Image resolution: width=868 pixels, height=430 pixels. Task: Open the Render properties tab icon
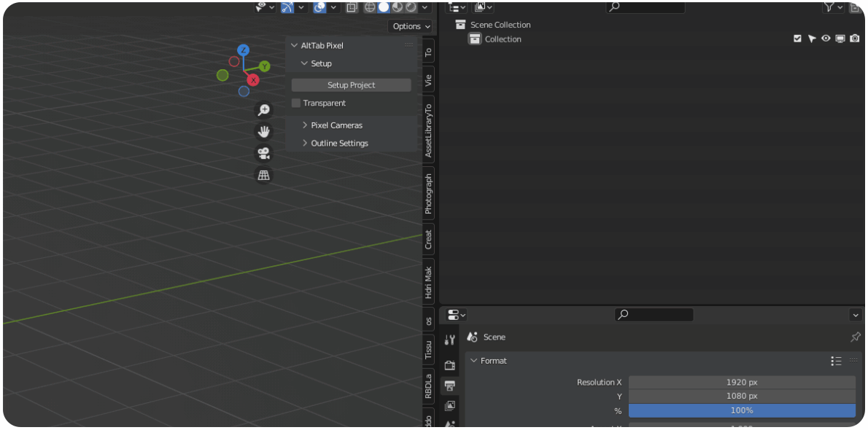point(449,364)
